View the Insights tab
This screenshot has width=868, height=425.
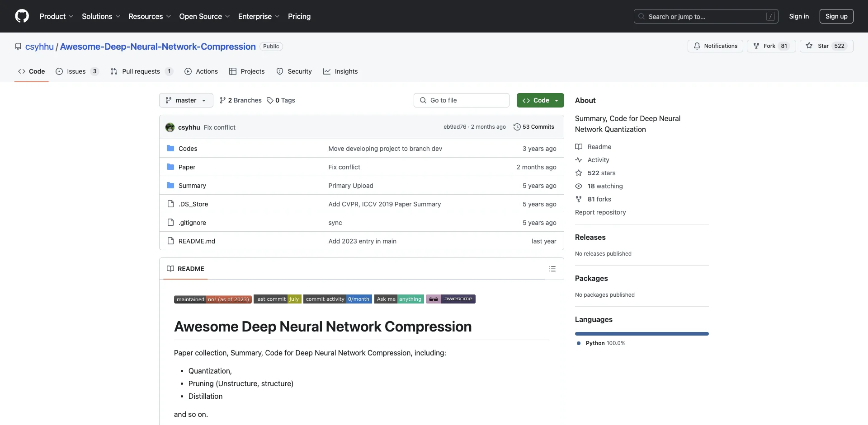click(x=340, y=71)
